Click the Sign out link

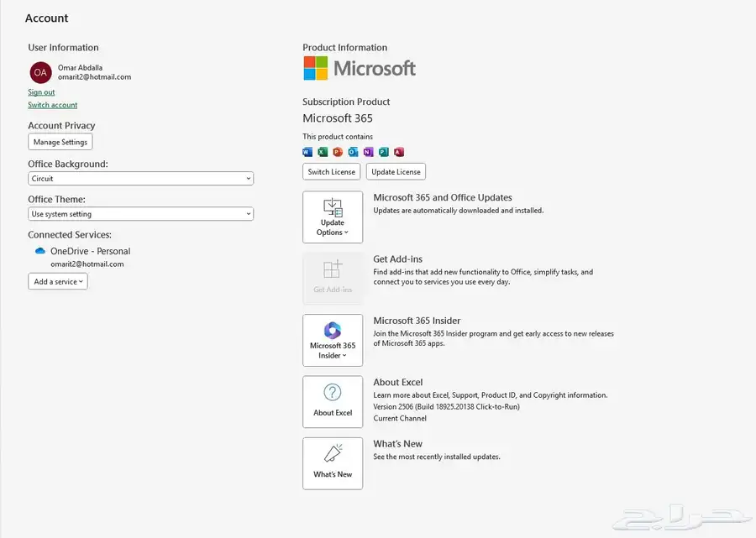click(41, 92)
